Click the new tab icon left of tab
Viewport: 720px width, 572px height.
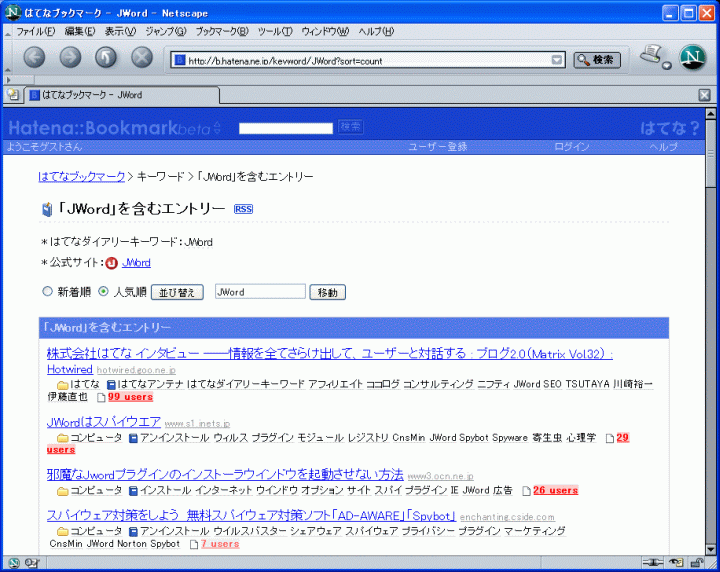[x=13, y=95]
